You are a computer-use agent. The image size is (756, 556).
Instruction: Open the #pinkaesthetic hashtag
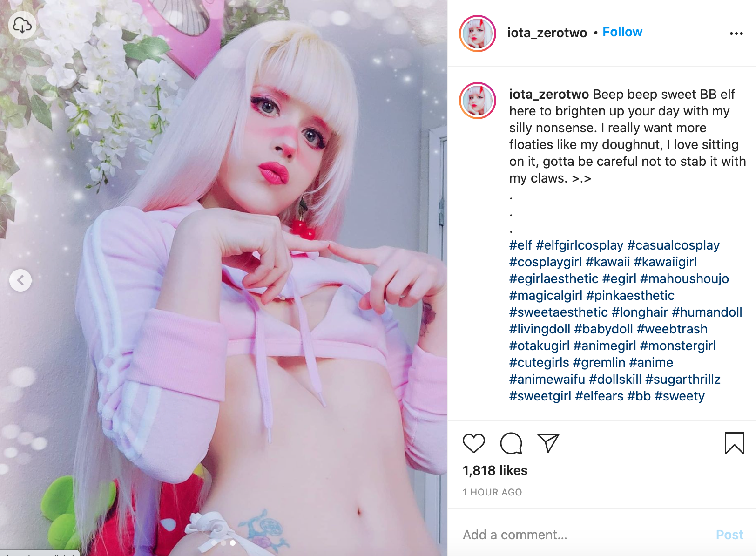click(x=630, y=296)
